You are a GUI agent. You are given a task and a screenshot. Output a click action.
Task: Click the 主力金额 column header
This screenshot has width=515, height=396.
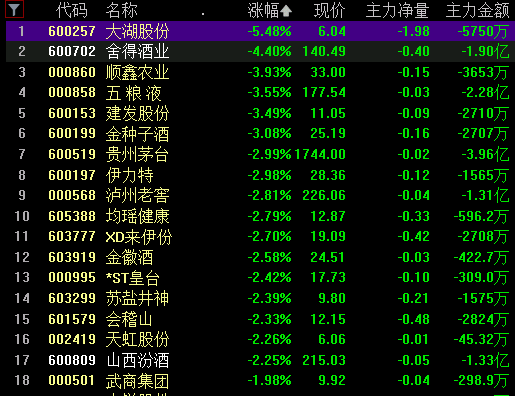tap(478, 11)
